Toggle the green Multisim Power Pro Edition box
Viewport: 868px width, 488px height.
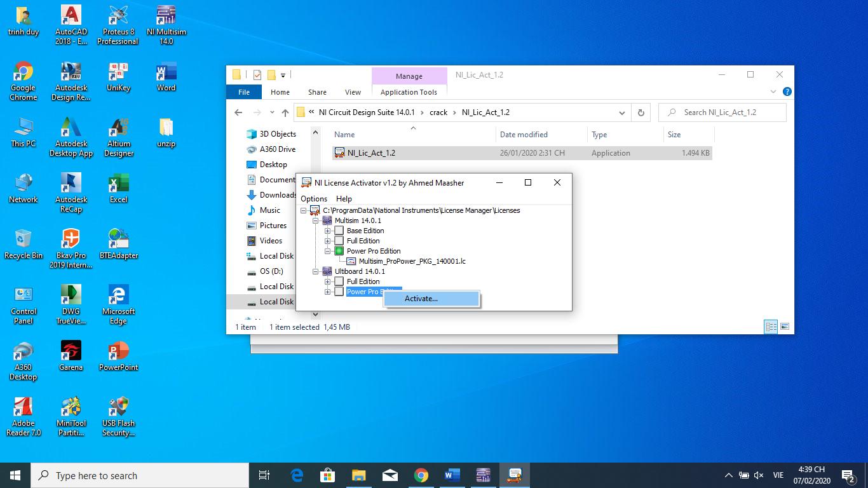[339, 251]
